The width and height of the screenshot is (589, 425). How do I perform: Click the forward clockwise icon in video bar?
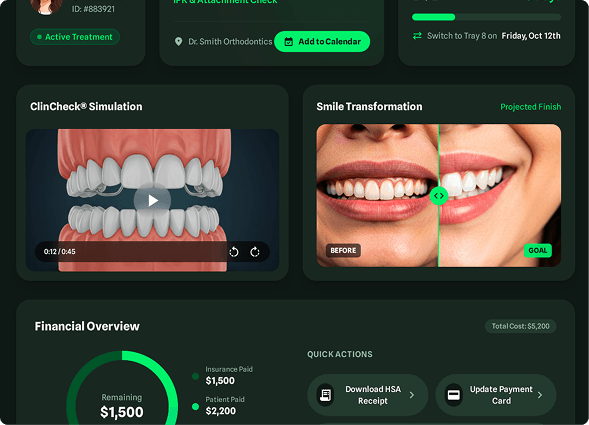[255, 252]
